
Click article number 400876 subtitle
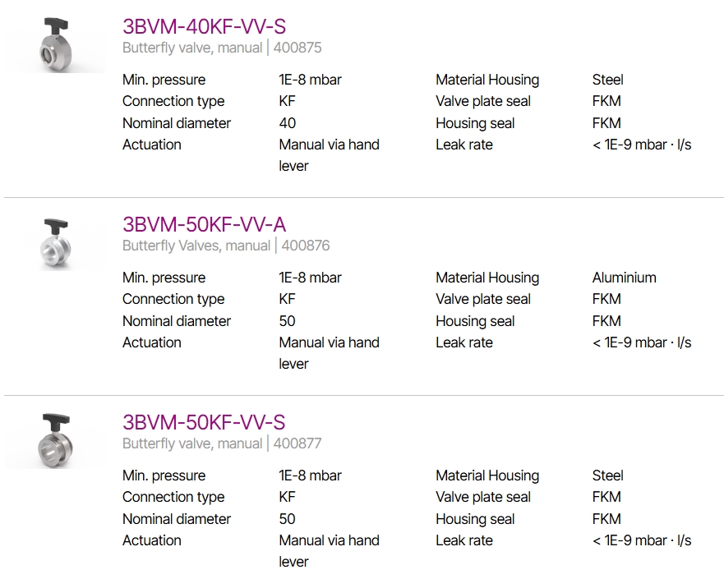226,246
